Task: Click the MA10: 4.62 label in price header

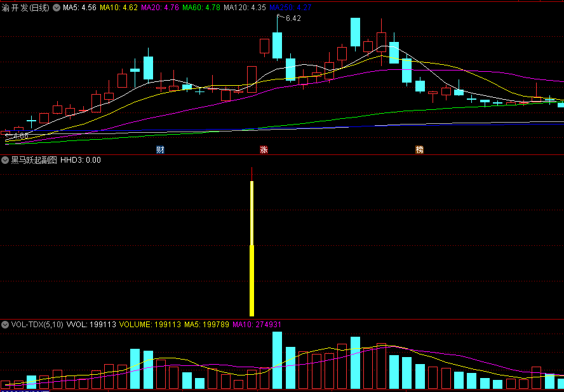Action: tap(119, 8)
